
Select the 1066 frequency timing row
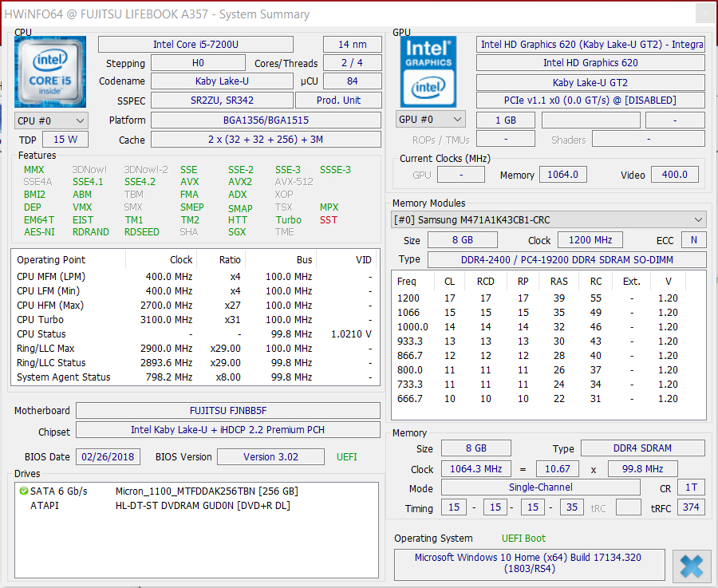[547, 312]
